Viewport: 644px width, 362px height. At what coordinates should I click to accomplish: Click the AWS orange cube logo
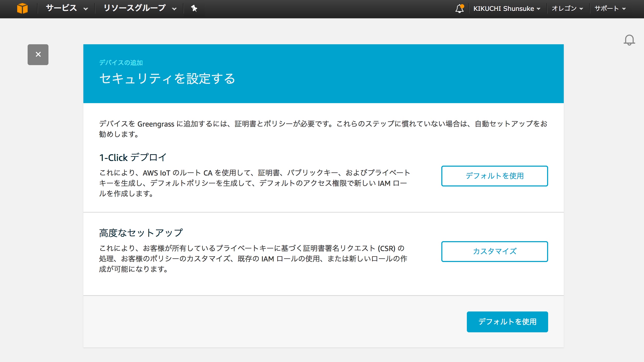(22, 8)
